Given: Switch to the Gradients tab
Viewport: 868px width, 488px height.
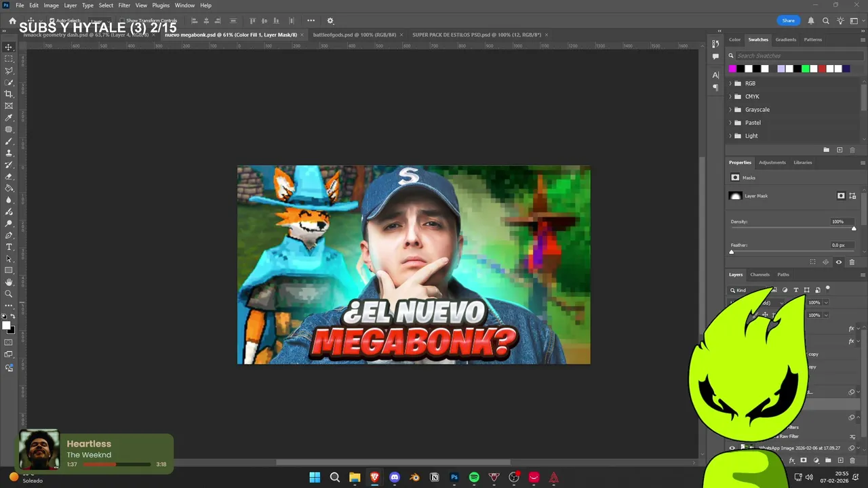Looking at the screenshot, I should coord(786,39).
